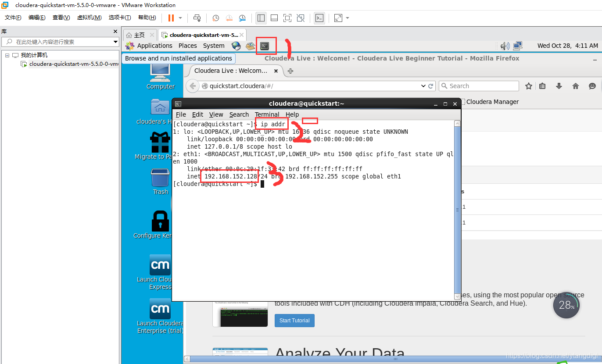Open the dropdown arrow beside the pause button
602x364 pixels.
click(180, 18)
